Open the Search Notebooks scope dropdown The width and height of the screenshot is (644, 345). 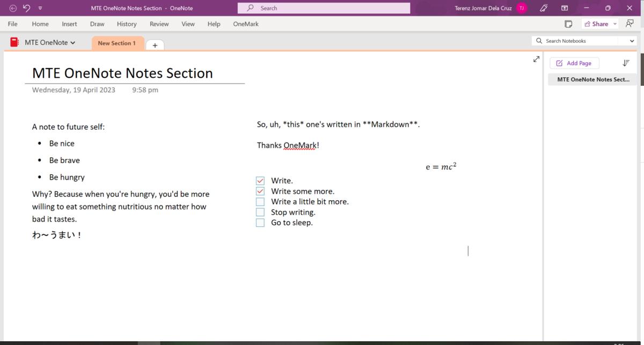click(632, 40)
